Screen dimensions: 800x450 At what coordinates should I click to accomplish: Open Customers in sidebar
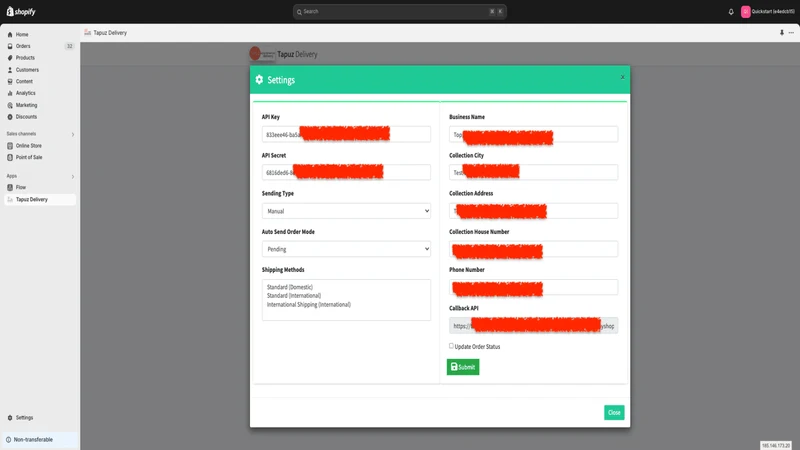(x=27, y=70)
